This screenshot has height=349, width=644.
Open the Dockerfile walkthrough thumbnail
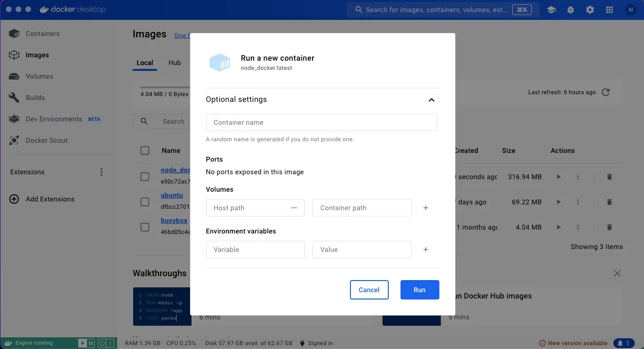tap(162, 306)
